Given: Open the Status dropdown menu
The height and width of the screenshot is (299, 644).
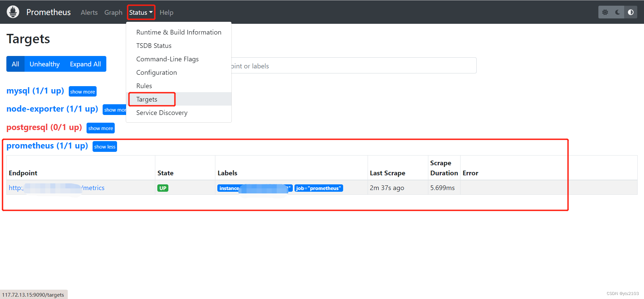Looking at the screenshot, I should [141, 12].
